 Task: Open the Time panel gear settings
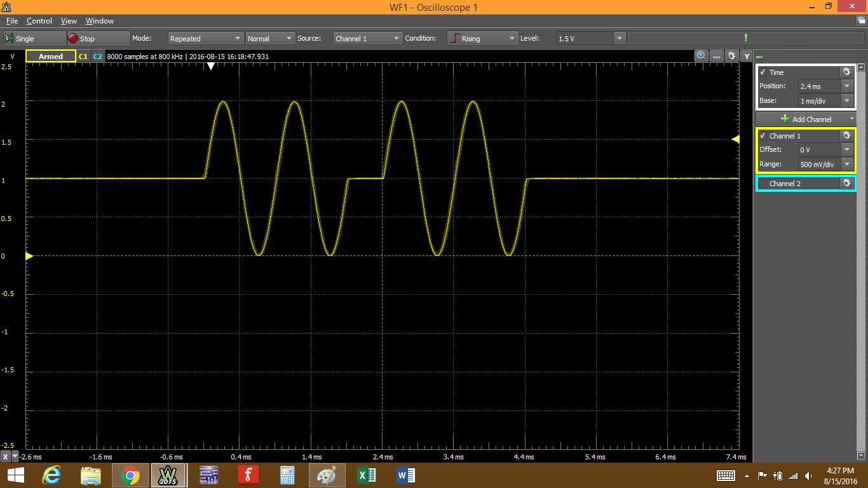pyautogui.click(x=846, y=72)
